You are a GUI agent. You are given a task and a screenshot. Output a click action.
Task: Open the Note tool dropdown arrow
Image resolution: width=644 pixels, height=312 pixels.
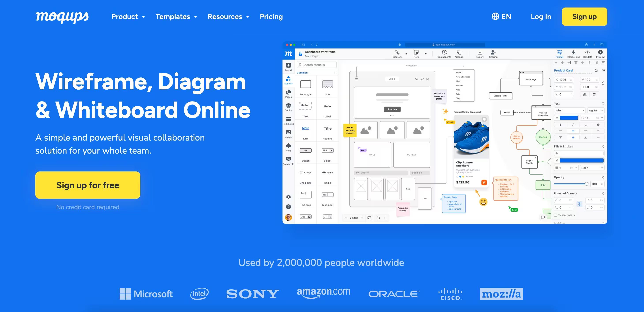(x=425, y=54)
